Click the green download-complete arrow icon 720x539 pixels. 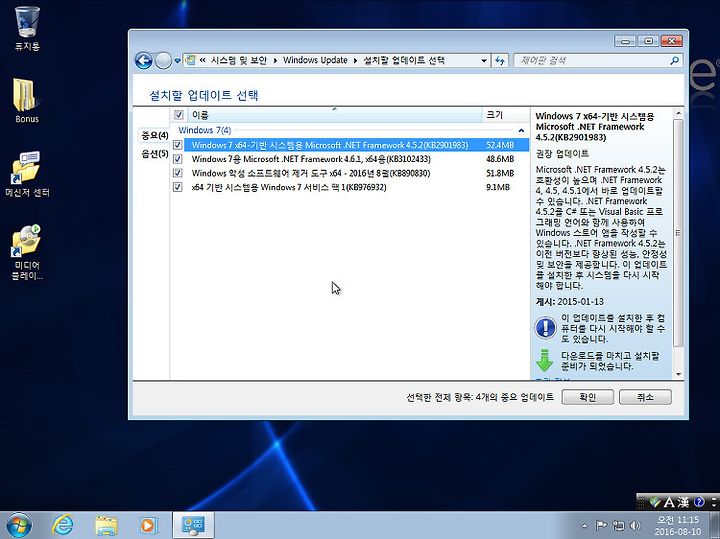pos(545,360)
